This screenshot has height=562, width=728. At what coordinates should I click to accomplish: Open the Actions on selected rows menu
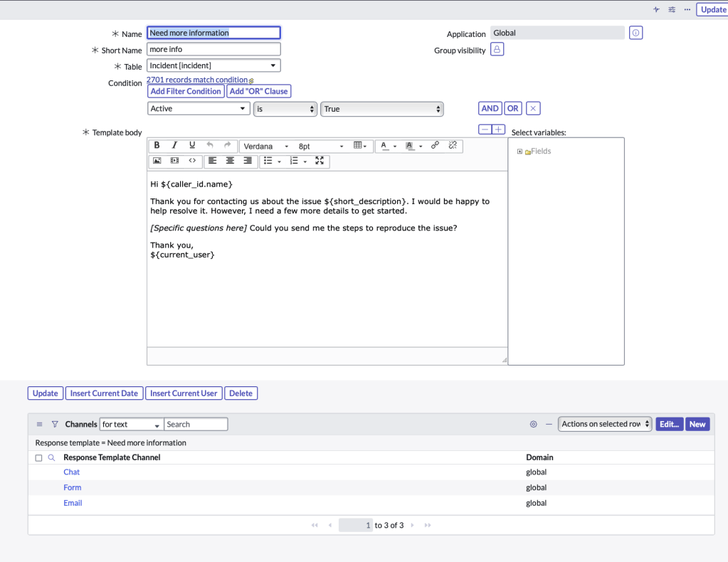coord(604,424)
